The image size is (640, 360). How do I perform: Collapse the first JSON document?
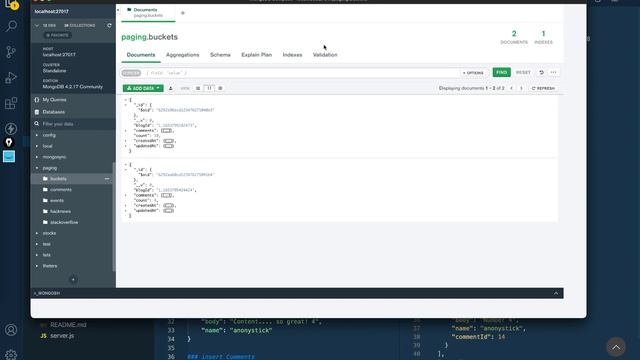pos(126,100)
